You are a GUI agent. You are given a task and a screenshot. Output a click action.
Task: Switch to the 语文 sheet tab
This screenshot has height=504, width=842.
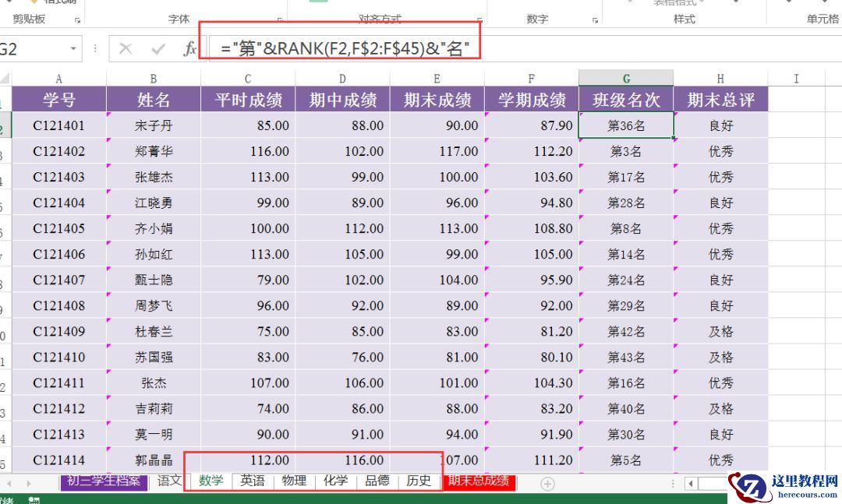click(169, 481)
